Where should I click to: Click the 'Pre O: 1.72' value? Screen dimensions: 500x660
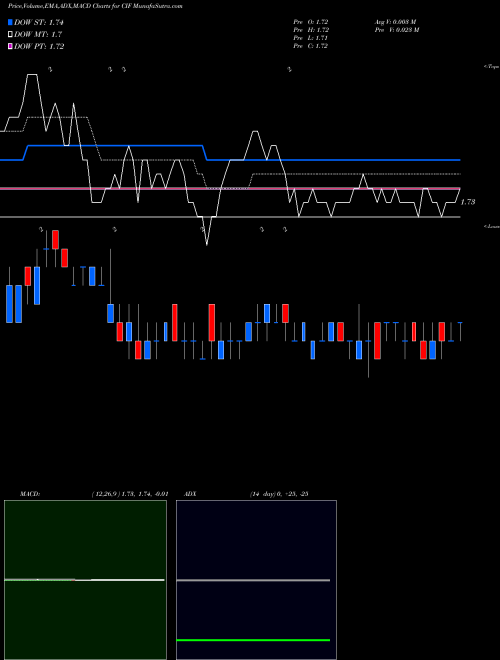coord(311,21)
